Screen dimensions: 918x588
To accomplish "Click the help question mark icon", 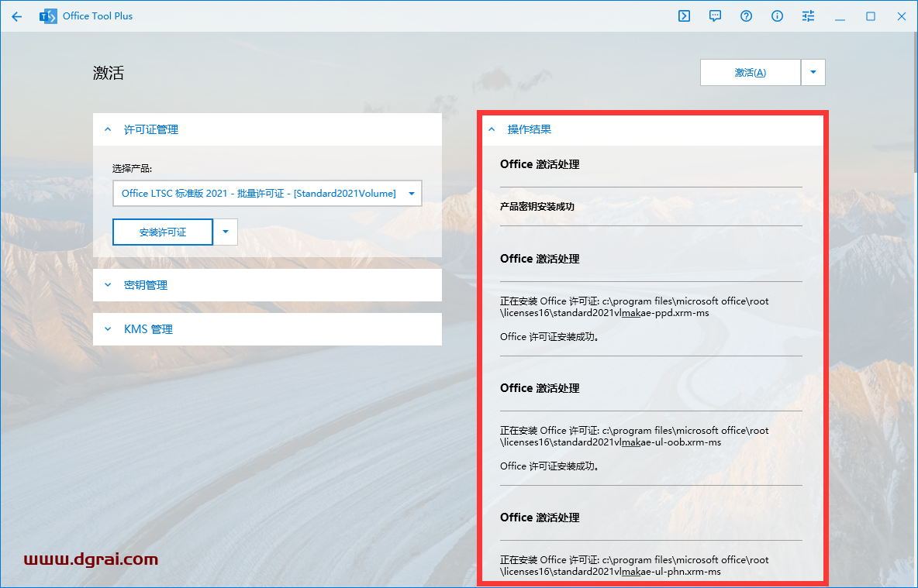I will 746,16.
